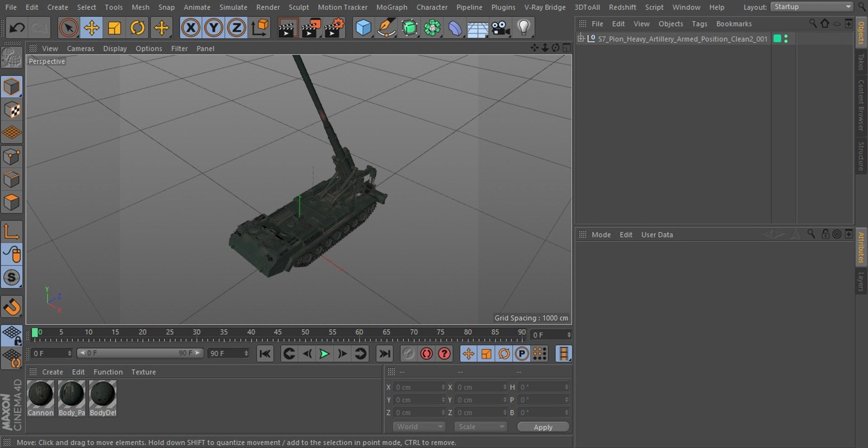Render active view clapperboard icon
The height and width of the screenshot is (448, 868).
(287, 28)
